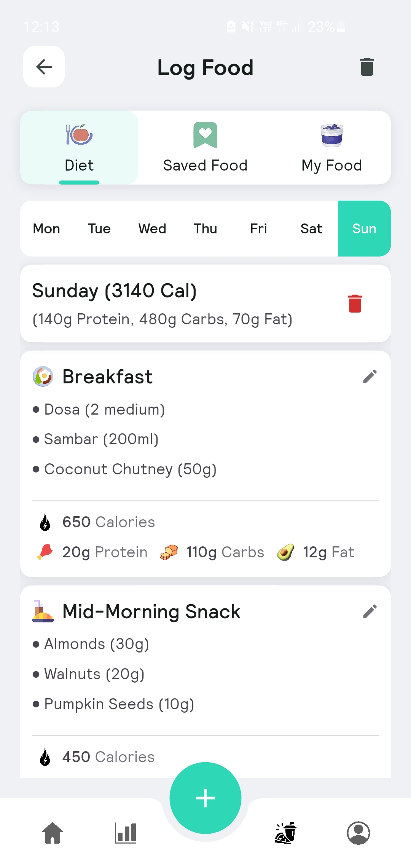Open the bar chart statistics icon
411x868 pixels.
tap(126, 833)
